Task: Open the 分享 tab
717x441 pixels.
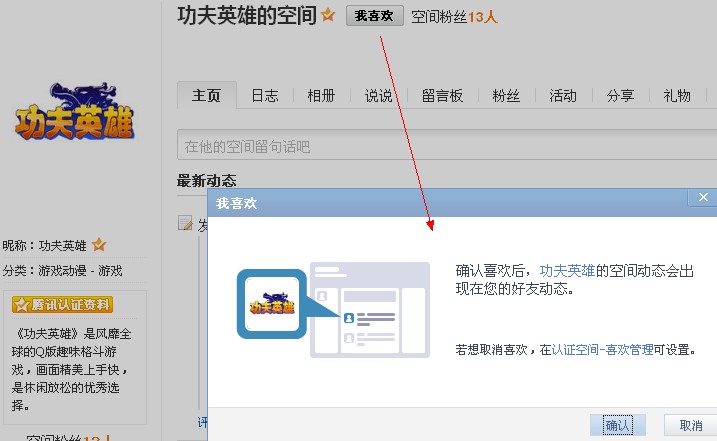Action: [620, 96]
